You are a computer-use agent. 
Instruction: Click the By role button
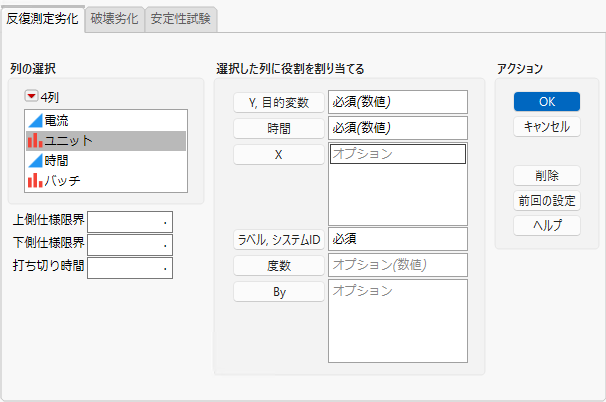tap(279, 292)
